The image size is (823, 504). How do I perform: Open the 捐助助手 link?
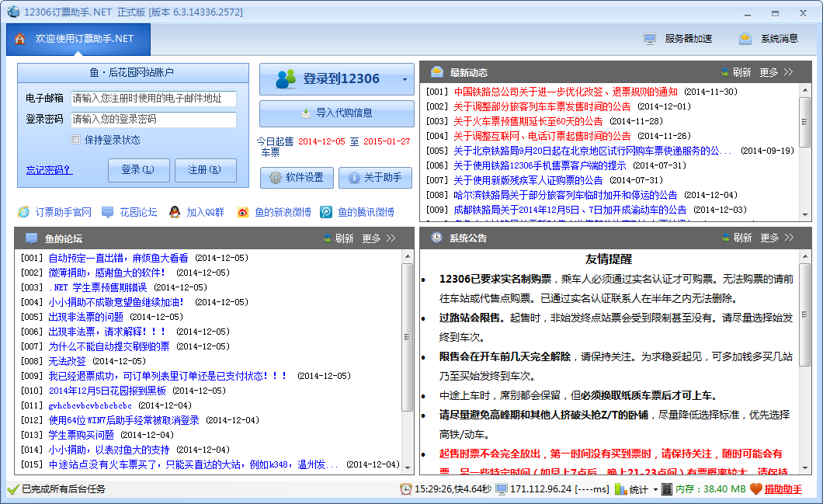pos(783,489)
